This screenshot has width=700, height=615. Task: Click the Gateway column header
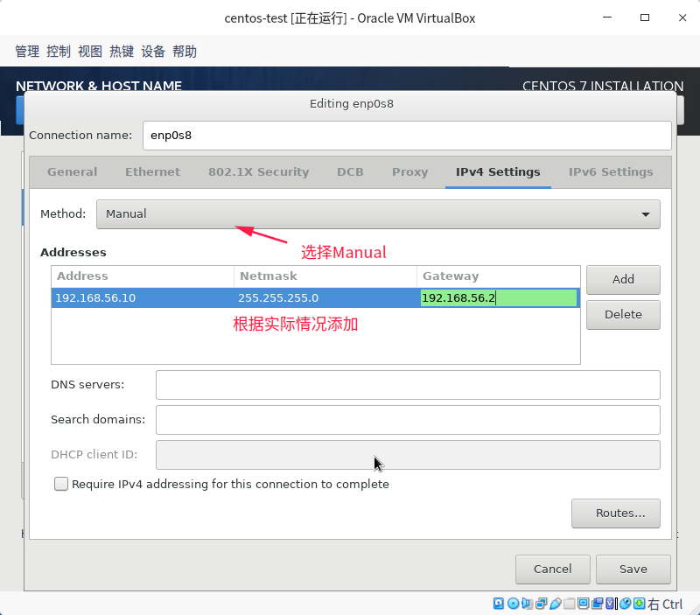[498, 276]
